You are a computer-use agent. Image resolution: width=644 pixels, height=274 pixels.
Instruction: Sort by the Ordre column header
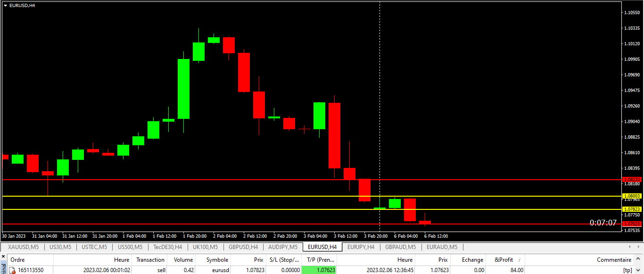[31, 260]
